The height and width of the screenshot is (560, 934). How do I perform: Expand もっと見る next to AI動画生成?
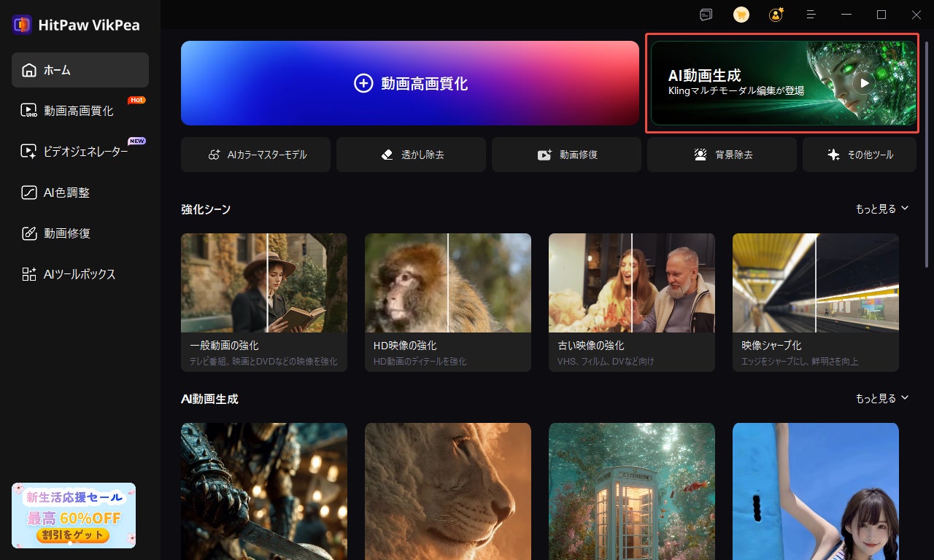pyautogui.click(x=882, y=398)
